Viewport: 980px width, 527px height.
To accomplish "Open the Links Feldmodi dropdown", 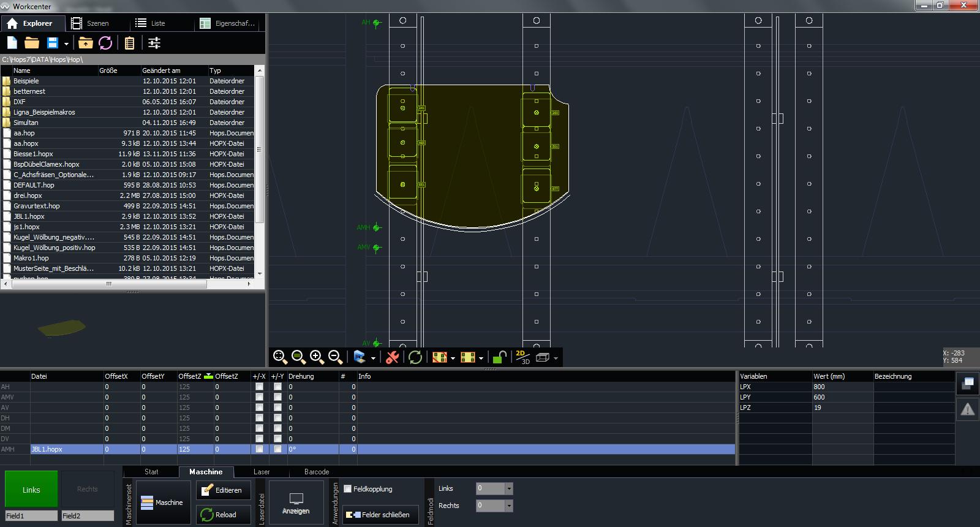I will (x=508, y=488).
